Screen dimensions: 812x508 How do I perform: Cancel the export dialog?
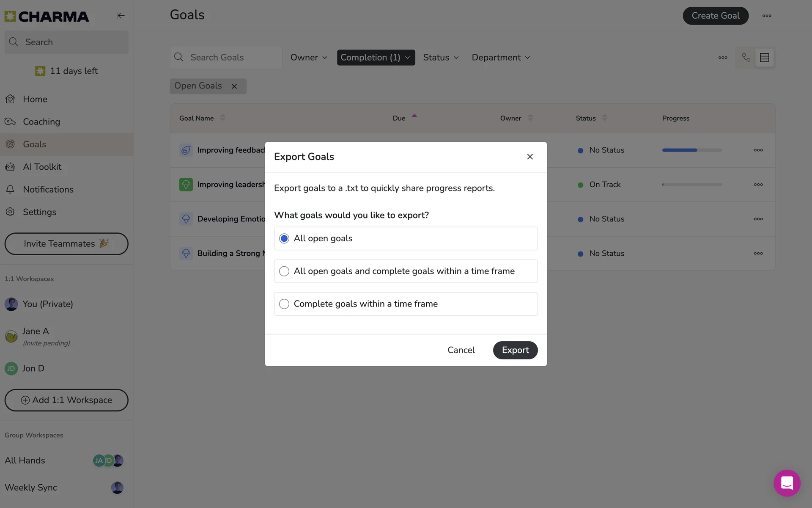tap(461, 350)
